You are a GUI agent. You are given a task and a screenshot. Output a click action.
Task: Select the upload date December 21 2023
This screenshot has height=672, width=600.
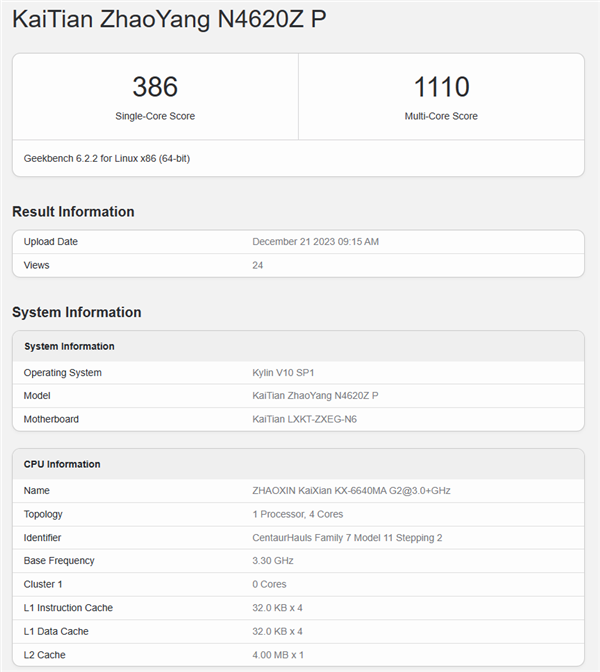315,242
